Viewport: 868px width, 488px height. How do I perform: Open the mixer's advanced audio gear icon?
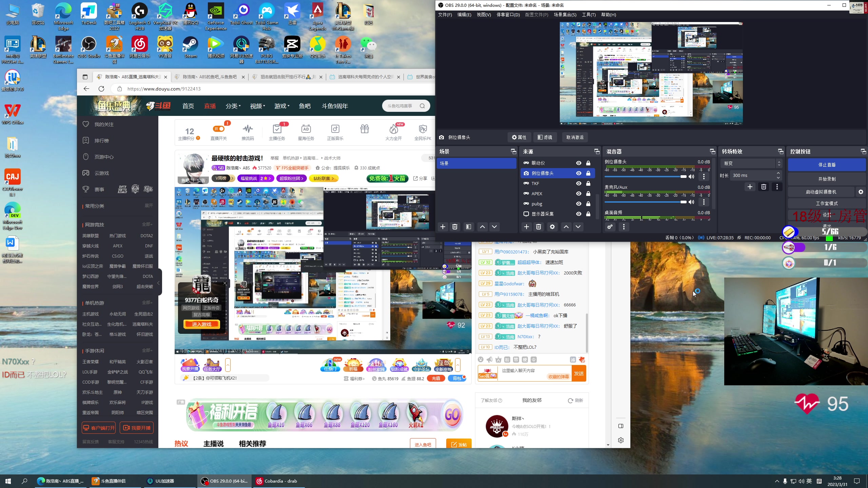point(610,227)
